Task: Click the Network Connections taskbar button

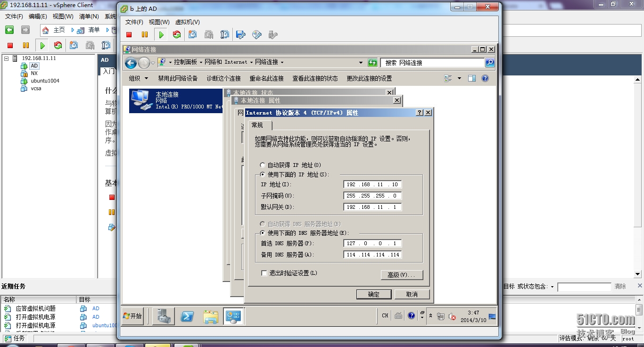Action: tap(233, 316)
